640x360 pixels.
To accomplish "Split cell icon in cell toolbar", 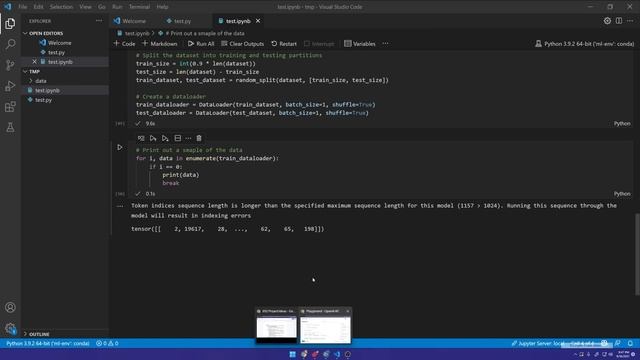I will (178, 138).
